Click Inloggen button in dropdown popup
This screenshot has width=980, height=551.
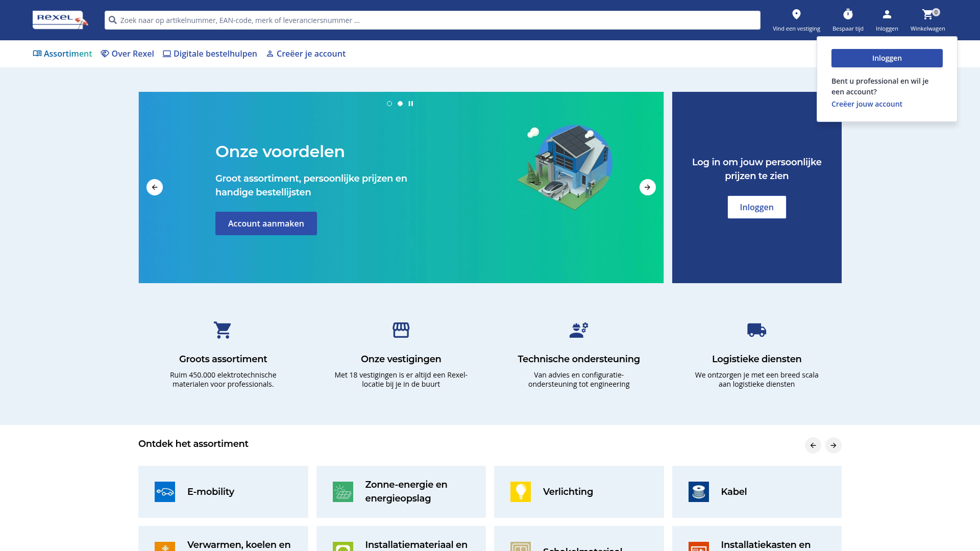[x=887, y=58]
